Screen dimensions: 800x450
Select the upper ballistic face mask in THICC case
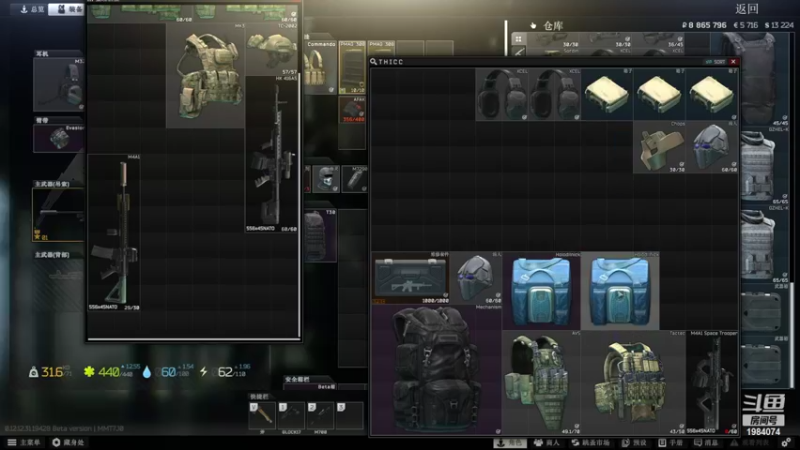712,147
